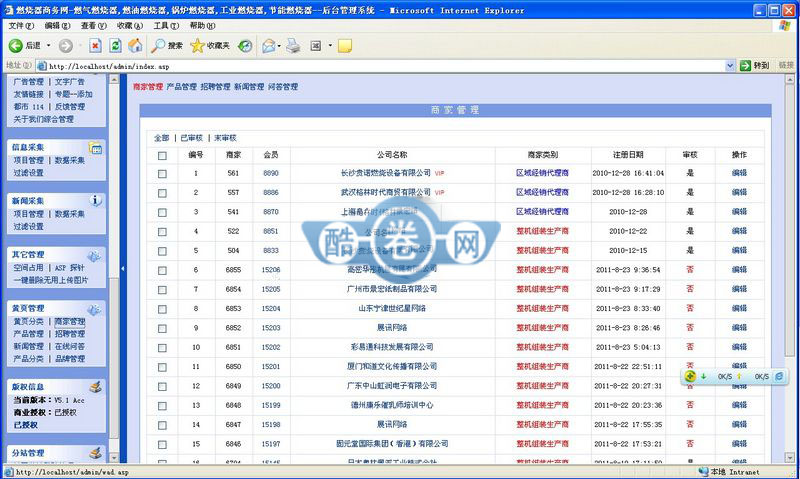
Task: Open the 工具(T) menu
Action: click(166, 26)
